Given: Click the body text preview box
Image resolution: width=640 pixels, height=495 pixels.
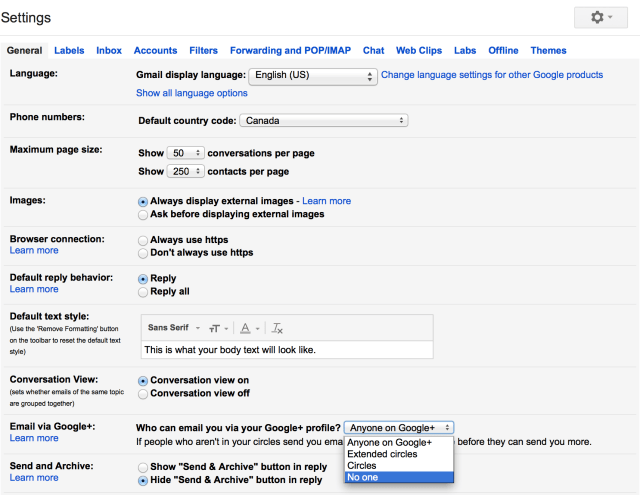Looking at the screenshot, I should (287, 350).
